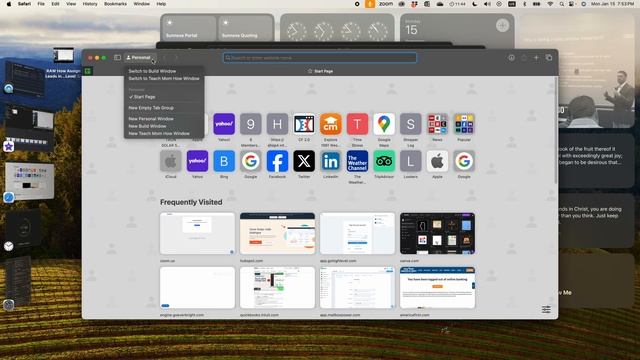Open zoom.us frequently visited thumbnail
This screenshot has width=640, height=360.
197,233
